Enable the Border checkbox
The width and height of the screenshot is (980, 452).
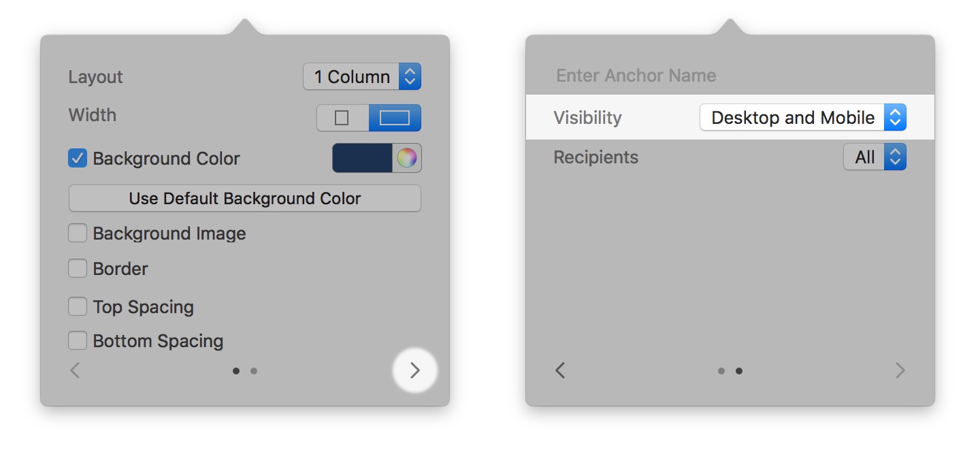click(78, 269)
